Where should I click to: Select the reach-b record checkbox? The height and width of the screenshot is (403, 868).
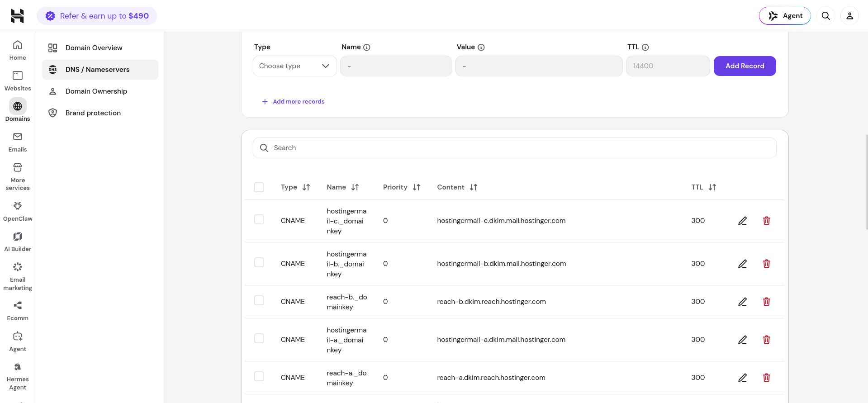click(x=259, y=300)
